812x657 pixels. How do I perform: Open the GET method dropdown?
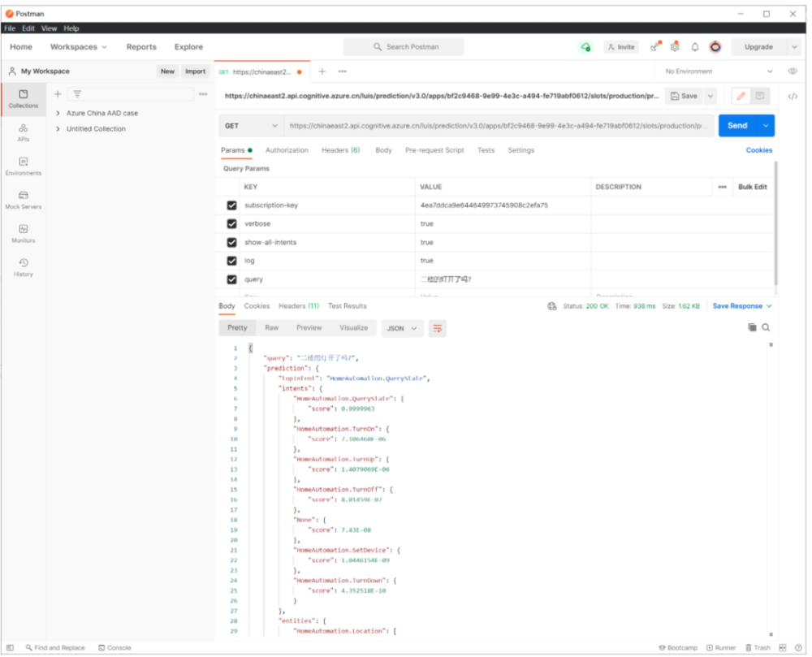[251, 126]
